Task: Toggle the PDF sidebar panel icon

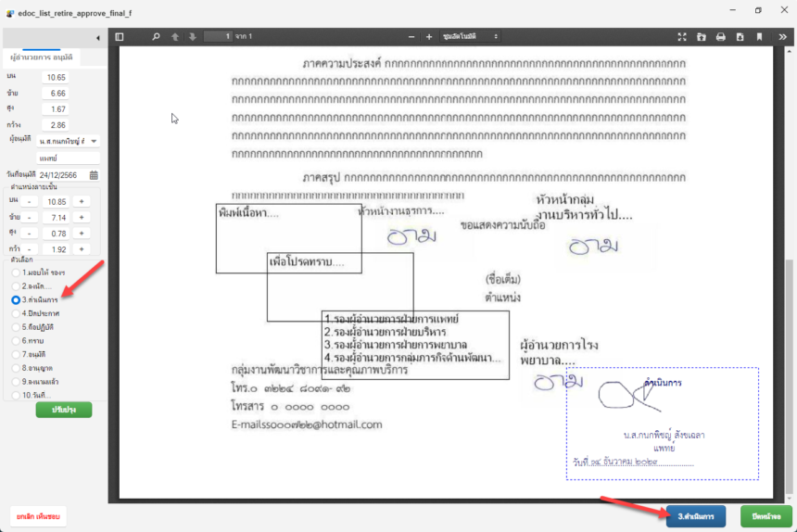Action: coord(120,37)
